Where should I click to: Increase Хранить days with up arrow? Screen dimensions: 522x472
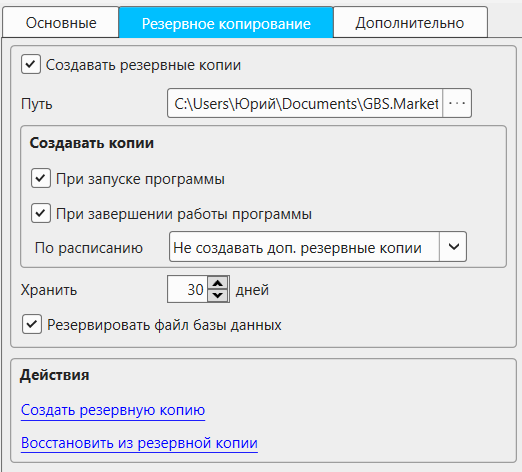point(218,283)
